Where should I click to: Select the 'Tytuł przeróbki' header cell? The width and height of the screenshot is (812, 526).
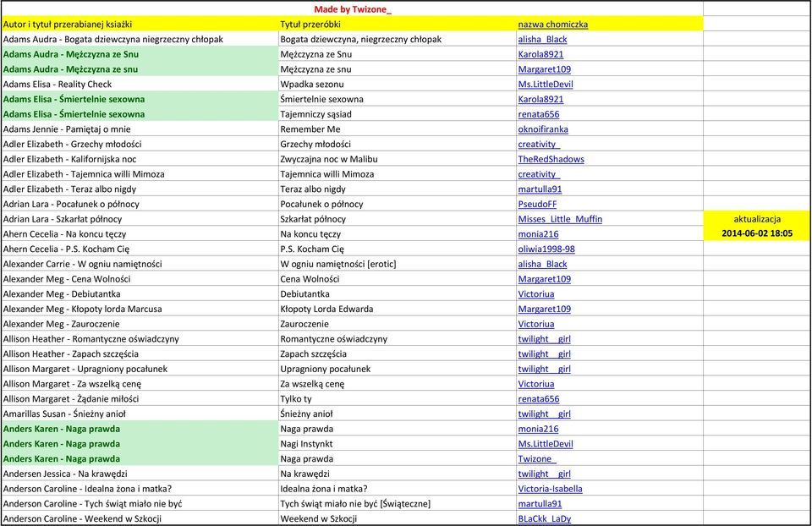pyautogui.click(x=398, y=25)
